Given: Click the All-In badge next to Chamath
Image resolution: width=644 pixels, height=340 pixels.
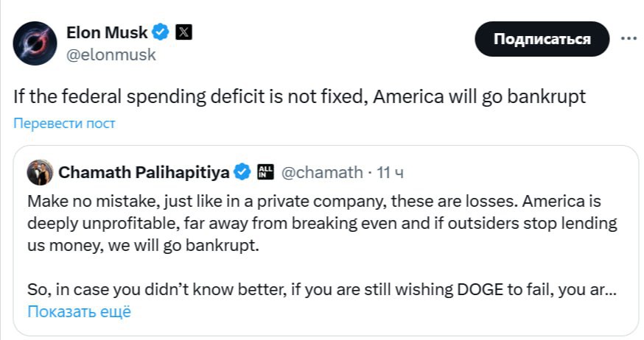Looking at the screenshot, I should (x=265, y=172).
